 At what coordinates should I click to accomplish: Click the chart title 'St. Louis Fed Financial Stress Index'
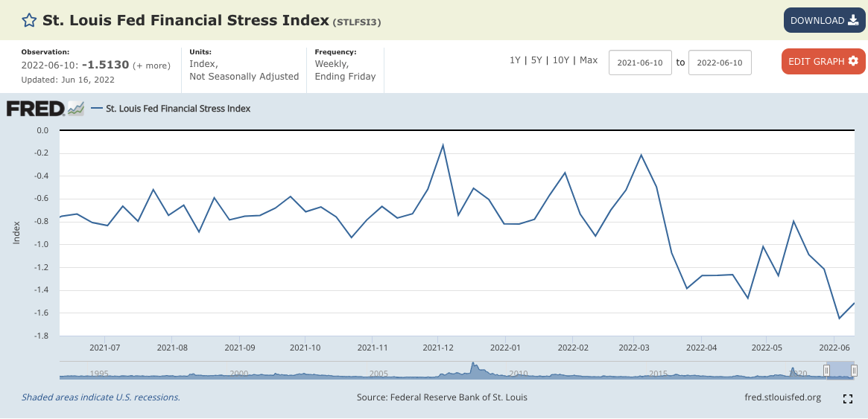(x=185, y=20)
